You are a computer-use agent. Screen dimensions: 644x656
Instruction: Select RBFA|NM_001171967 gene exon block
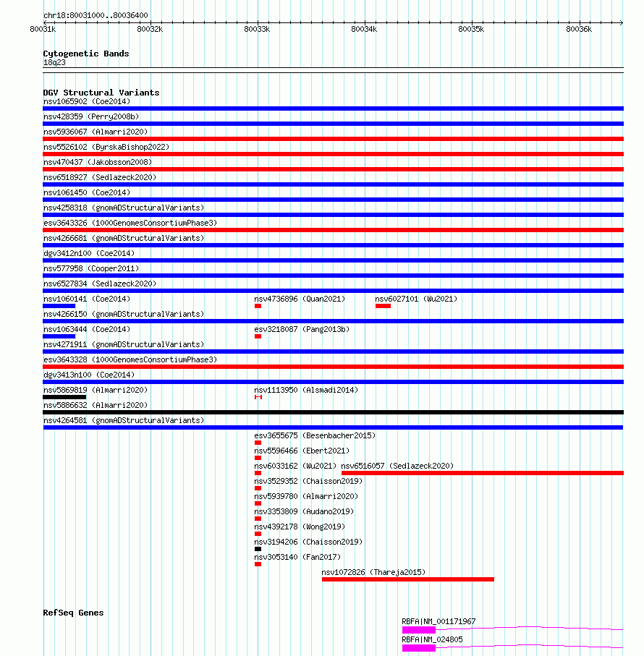[419, 630]
